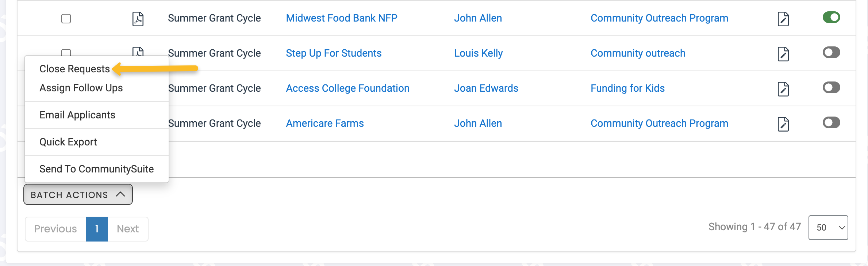Check the checkbox on the Midwest Food Bank row

coord(66,19)
